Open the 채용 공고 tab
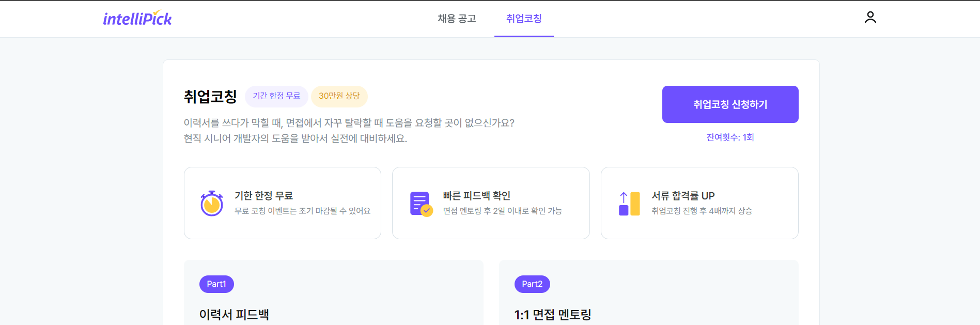This screenshot has height=325, width=980. (457, 19)
